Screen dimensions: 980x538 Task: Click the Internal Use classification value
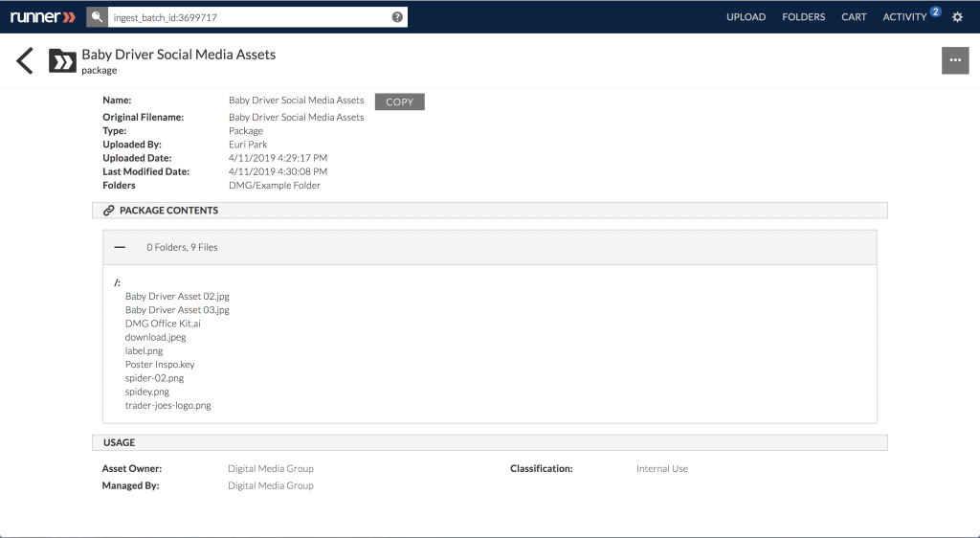(x=662, y=469)
